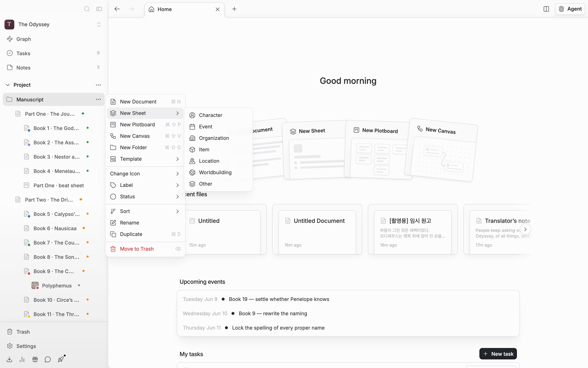Toggle split view icon near Agent
The height and width of the screenshot is (368, 588).
546,9
